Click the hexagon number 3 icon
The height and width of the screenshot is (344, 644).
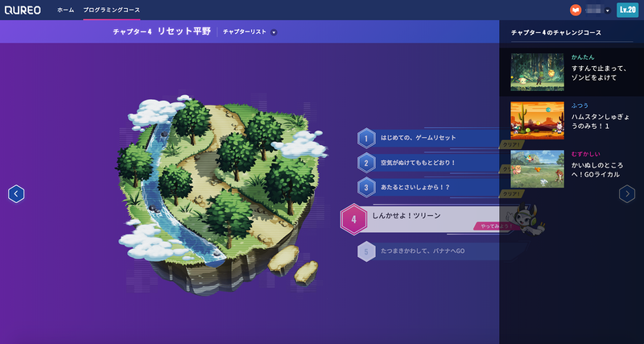point(366,188)
